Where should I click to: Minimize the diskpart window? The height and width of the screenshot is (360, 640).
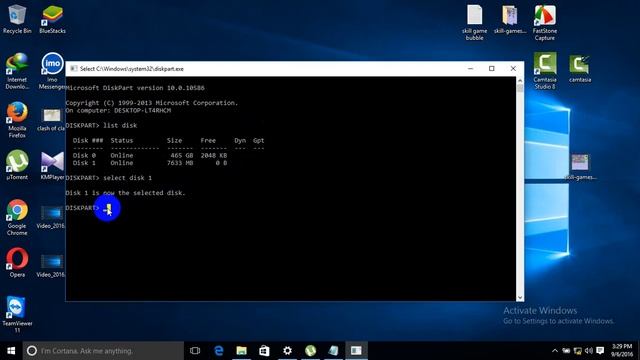pyautogui.click(x=471, y=69)
